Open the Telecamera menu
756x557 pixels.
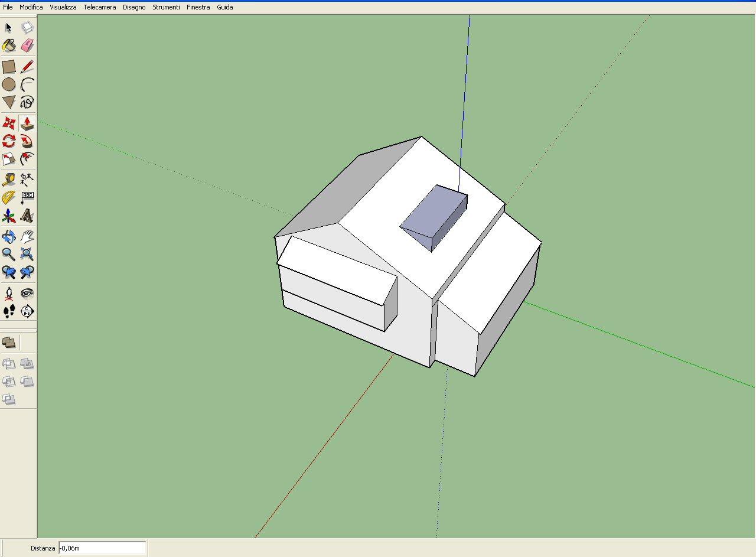point(100,7)
